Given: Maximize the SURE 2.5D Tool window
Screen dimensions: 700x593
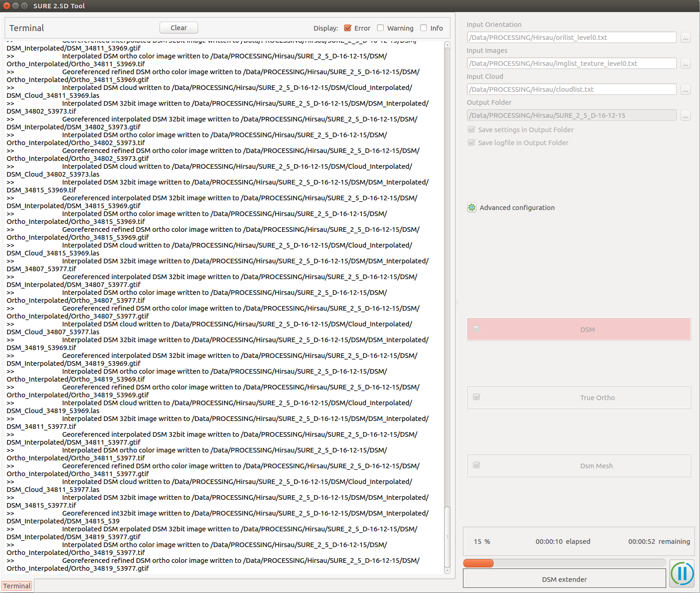Looking at the screenshot, I should tap(24, 6).
